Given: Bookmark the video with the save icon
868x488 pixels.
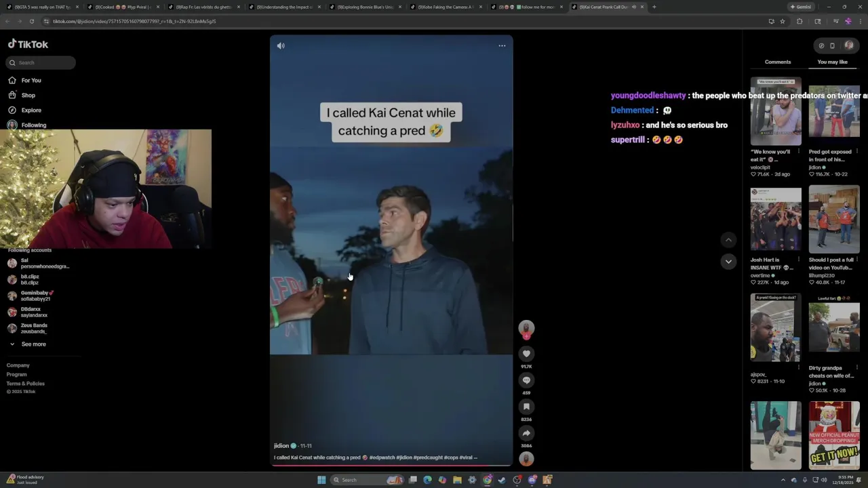Looking at the screenshot, I should (526, 407).
